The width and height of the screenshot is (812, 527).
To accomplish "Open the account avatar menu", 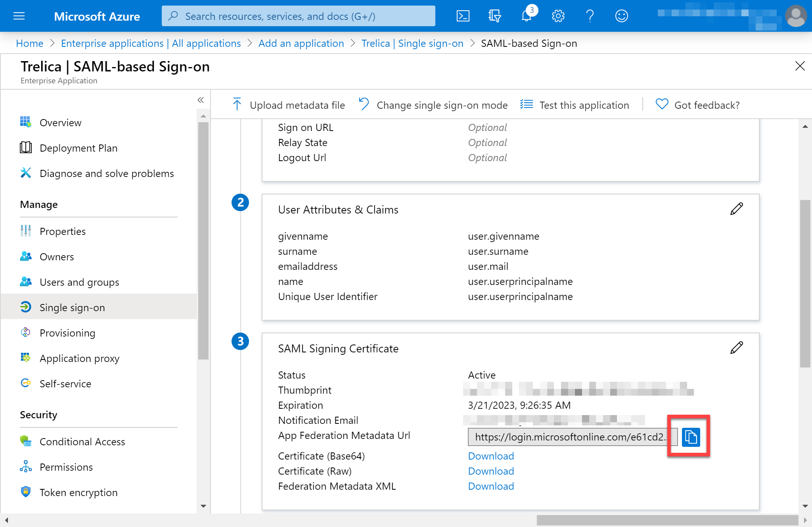I will [796, 16].
